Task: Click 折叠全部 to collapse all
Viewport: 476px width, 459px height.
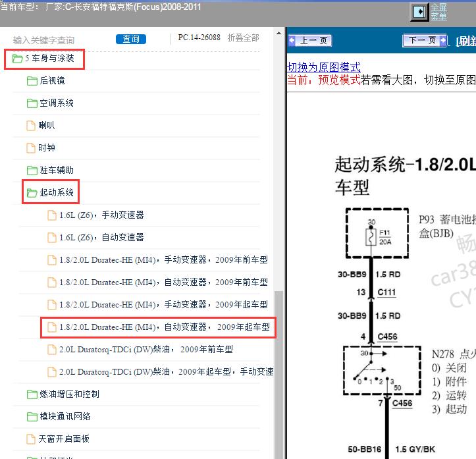Action: pyautogui.click(x=243, y=38)
